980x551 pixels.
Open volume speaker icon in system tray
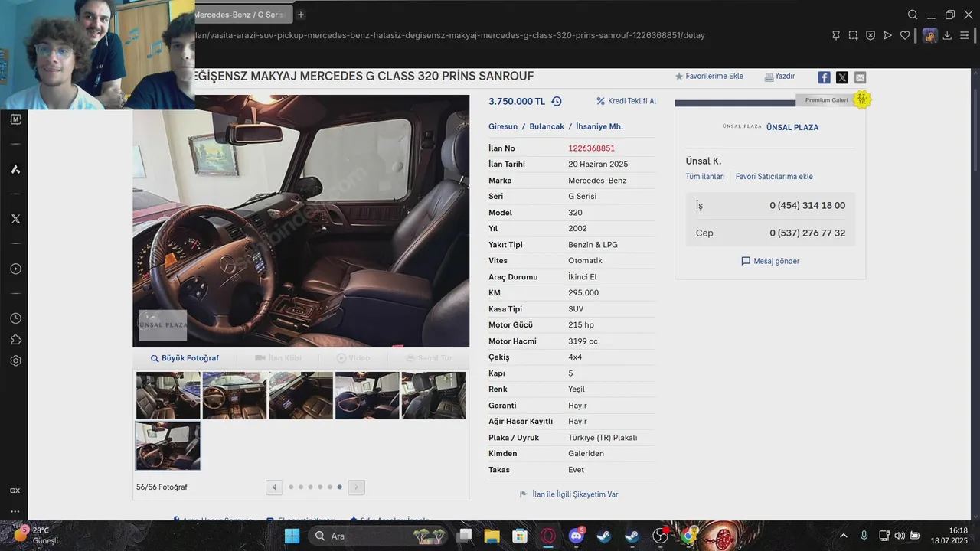point(899,536)
